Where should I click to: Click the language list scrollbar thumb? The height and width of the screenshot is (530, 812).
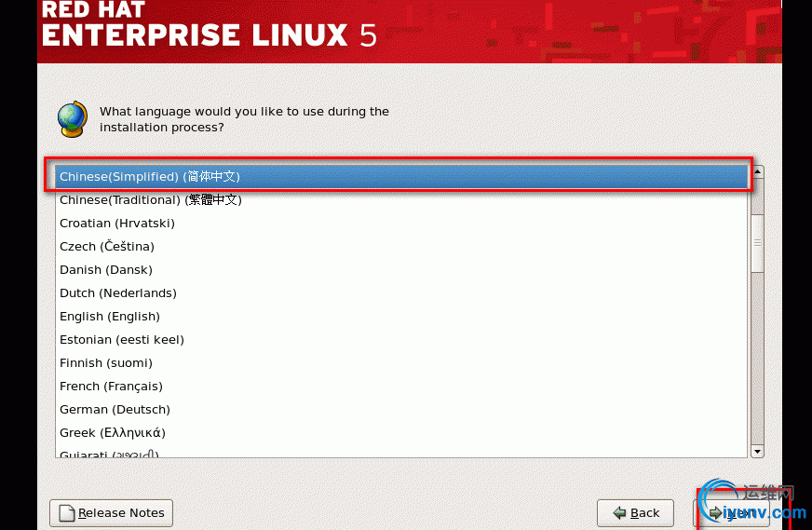(758, 243)
